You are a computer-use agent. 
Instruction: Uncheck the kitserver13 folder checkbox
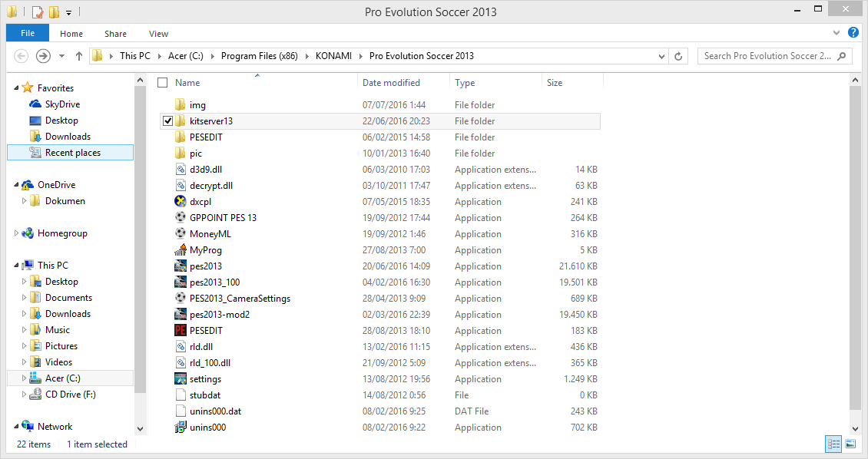[167, 121]
